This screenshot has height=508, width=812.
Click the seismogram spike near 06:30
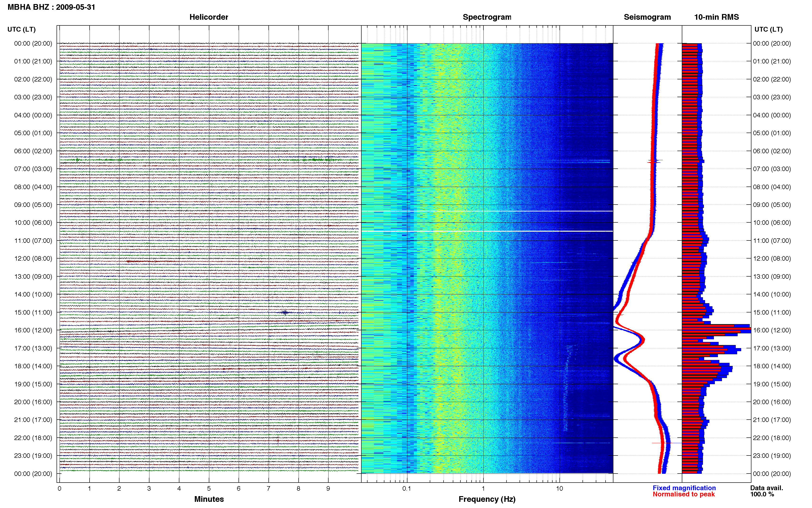[x=655, y=162]
